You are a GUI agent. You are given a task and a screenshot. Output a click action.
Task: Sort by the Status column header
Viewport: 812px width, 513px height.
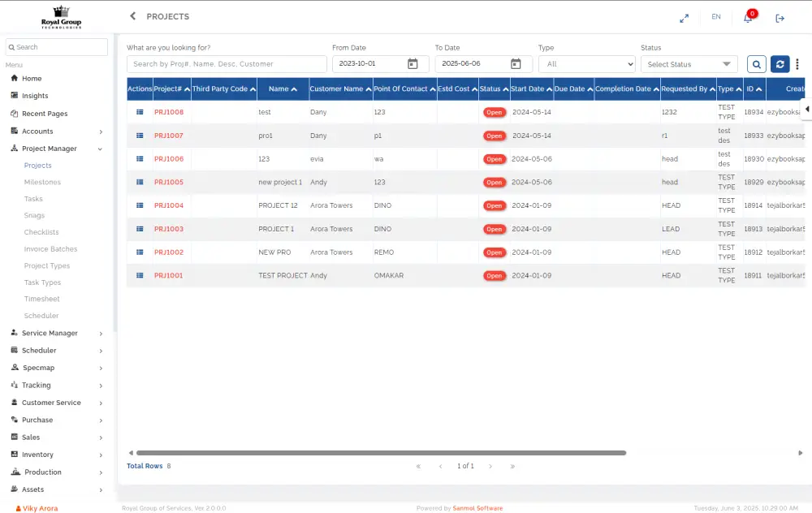point(493,89)
